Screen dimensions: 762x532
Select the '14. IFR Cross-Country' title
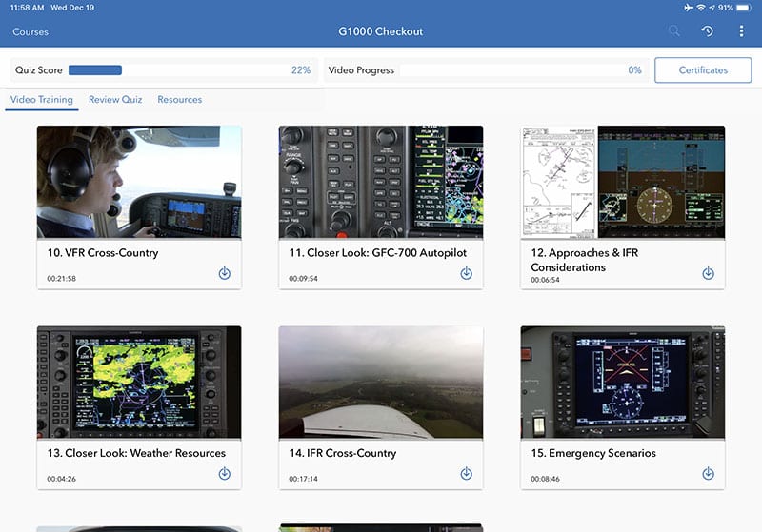click(x=343, y=453)
